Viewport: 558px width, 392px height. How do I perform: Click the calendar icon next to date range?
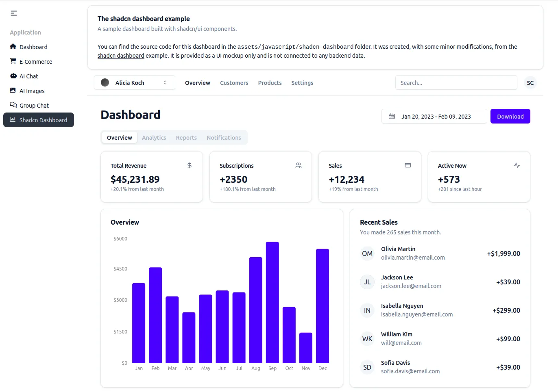(x=392, y=116)
